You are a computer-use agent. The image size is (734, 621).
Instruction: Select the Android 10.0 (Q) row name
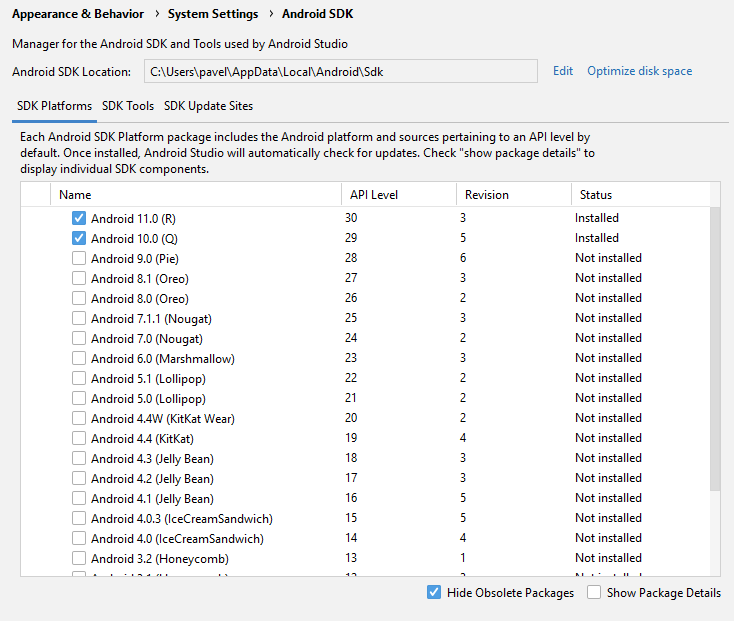pos(134,239)
